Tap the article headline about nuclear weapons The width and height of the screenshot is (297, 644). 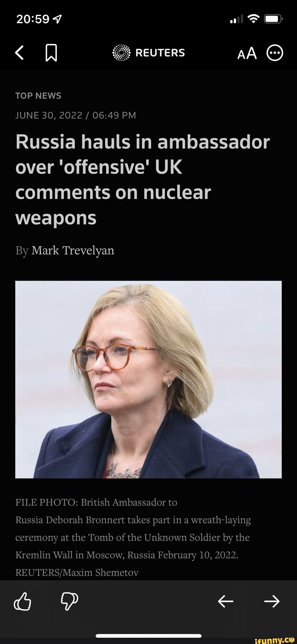143,180
